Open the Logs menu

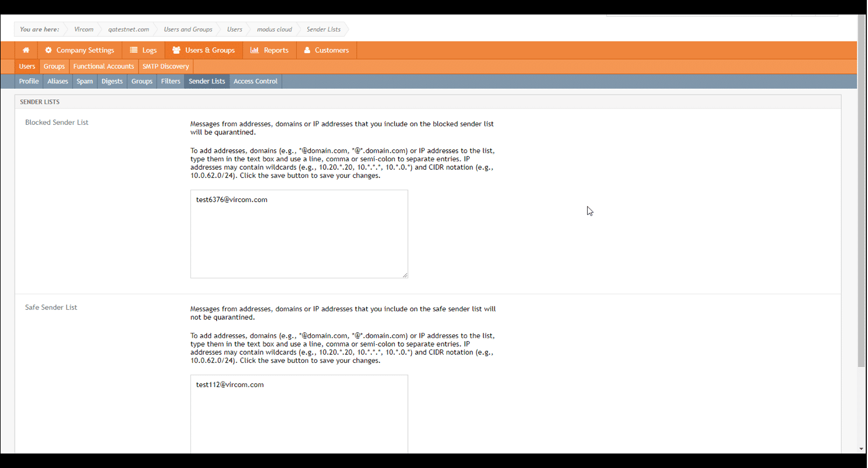click(x=143, y=50)
